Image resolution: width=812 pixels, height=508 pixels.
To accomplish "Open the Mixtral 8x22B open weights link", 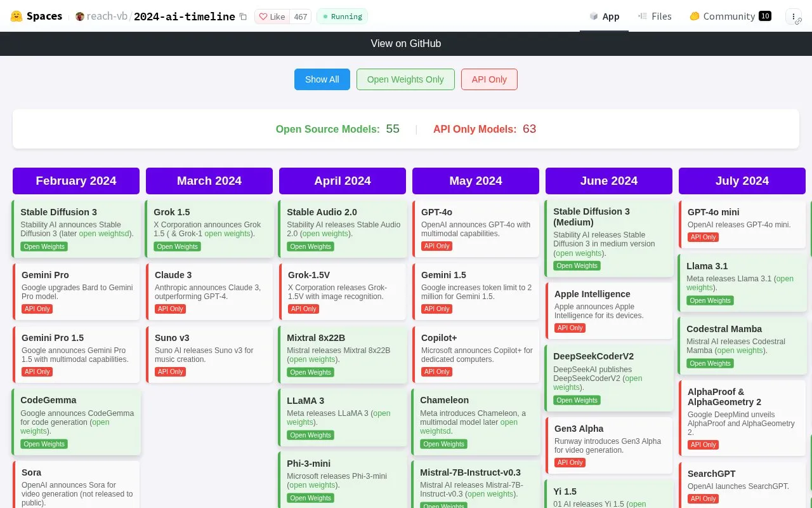I will [x=313, y=359].
